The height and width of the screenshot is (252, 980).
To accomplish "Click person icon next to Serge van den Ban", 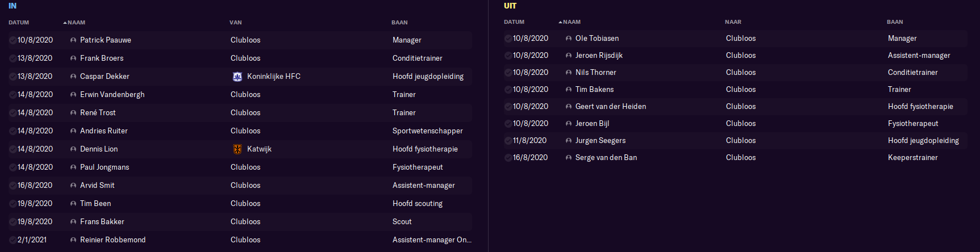I will (569, 158).
